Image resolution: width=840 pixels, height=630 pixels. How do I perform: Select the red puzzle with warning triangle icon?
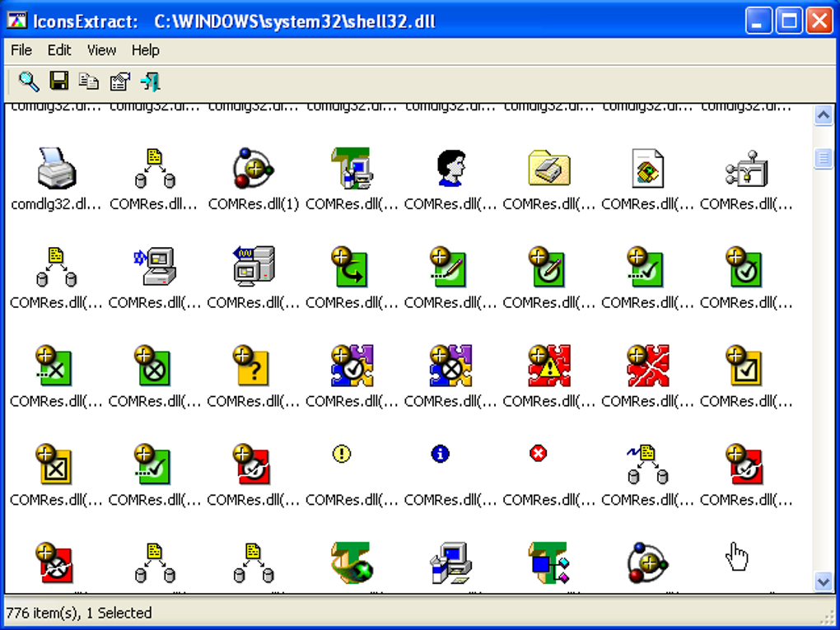tap(549, 366)
